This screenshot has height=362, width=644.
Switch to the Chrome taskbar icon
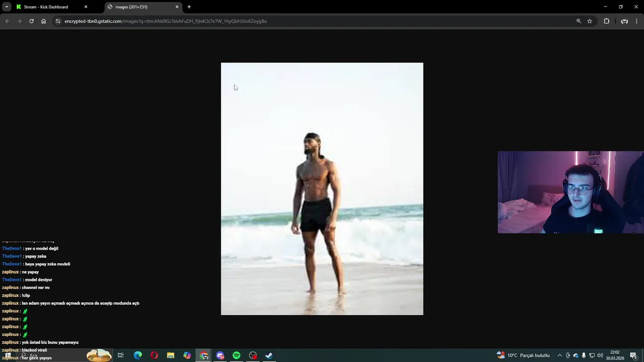[204, 355]
